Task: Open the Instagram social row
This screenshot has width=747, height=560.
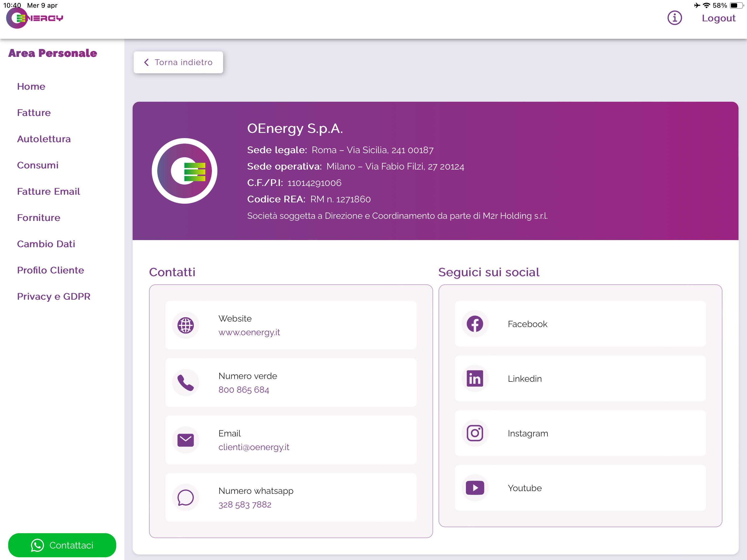Action: coord(580,433)
